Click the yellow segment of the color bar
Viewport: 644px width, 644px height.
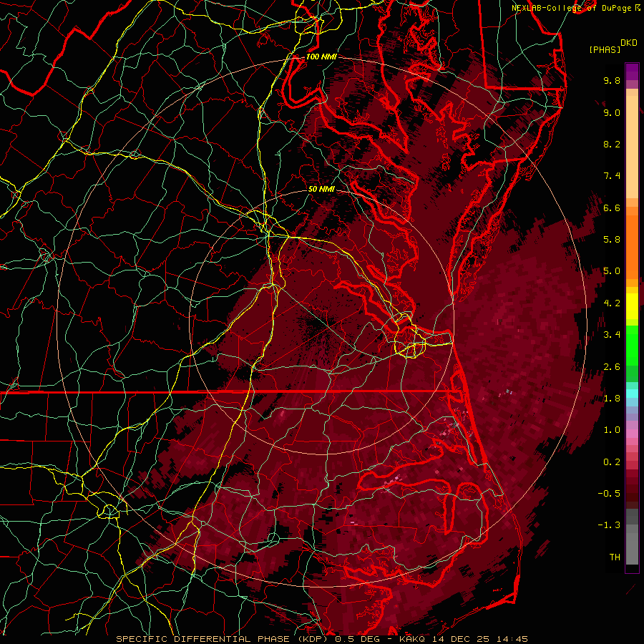[x=632, y=306]
